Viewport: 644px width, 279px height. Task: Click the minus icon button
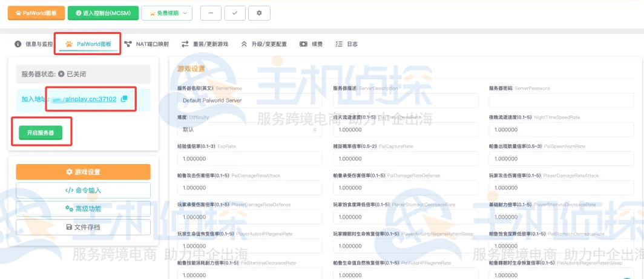(x=211, y=13)
